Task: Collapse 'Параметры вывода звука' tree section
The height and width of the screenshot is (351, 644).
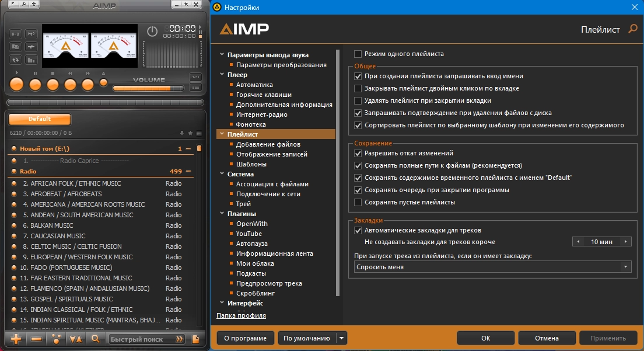Action: pos(222,55)
